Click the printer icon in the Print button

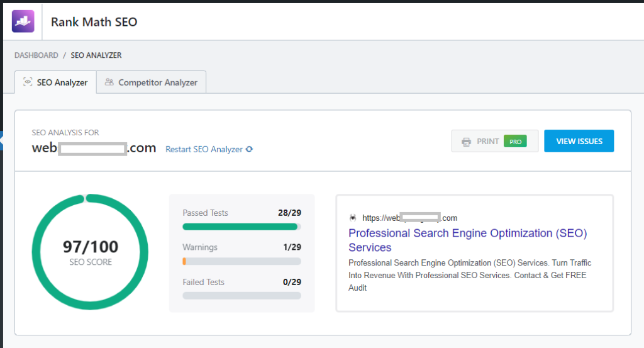(x=466, y=142)
